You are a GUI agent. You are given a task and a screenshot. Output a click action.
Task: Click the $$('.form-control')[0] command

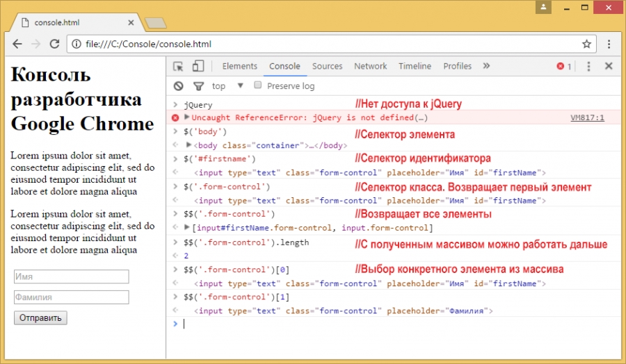pos(236,270)
